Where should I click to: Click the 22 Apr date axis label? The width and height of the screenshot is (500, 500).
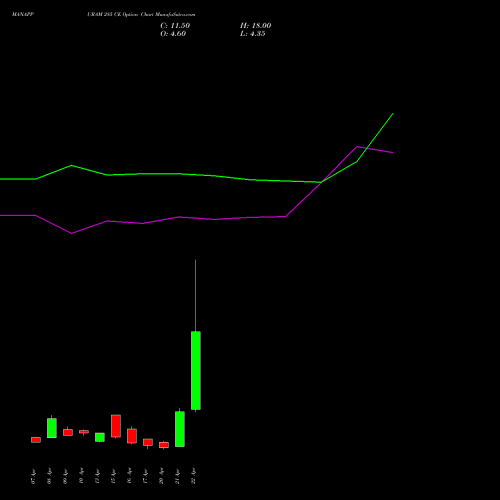pos(193,477)
